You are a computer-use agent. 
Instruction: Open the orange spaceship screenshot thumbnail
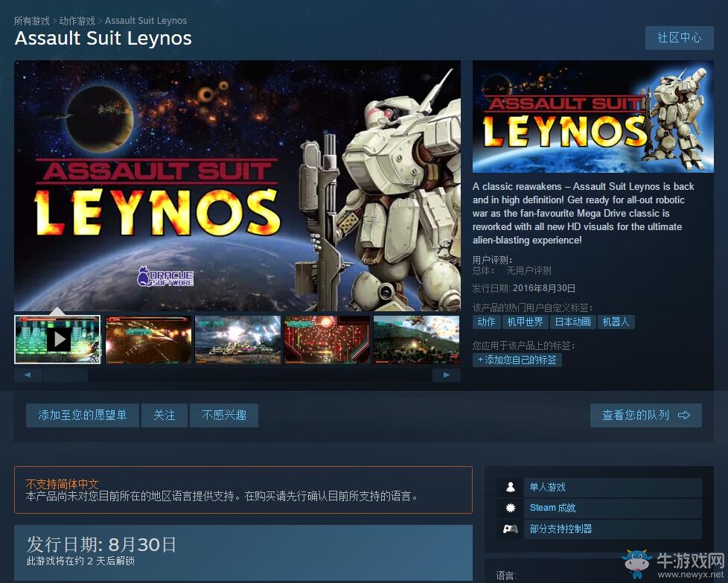[149, 340]
